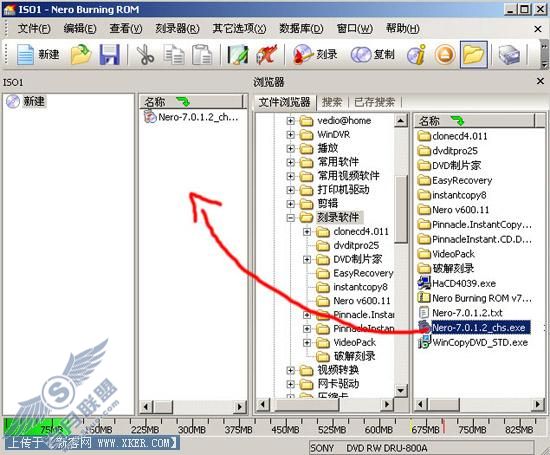Collapse the 刻录软件 folder tree node
This screenshot has width=550, height=455.
(x=290, y=218)
